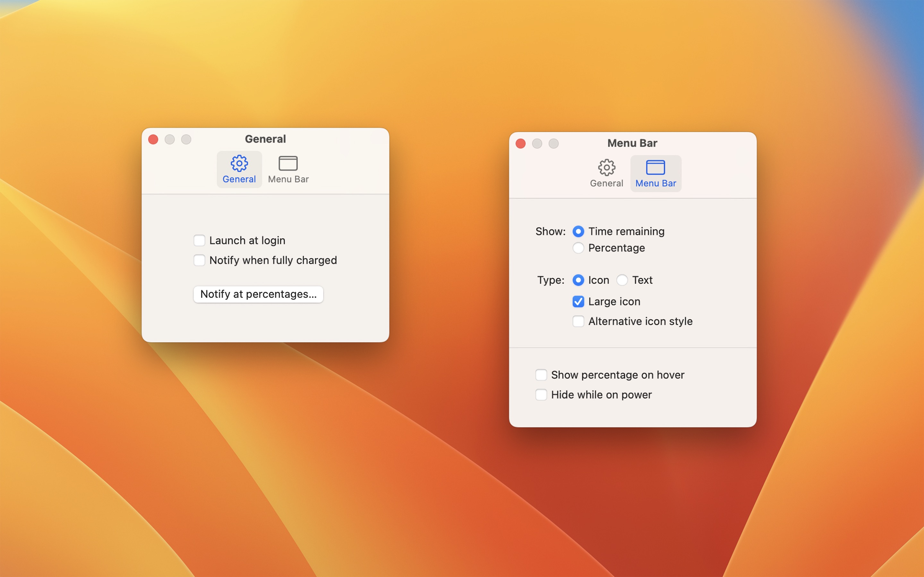Click the zoom button on the Menu Bar window
The height and width of the screenshot is (577, 924).
tap(554, 144)
